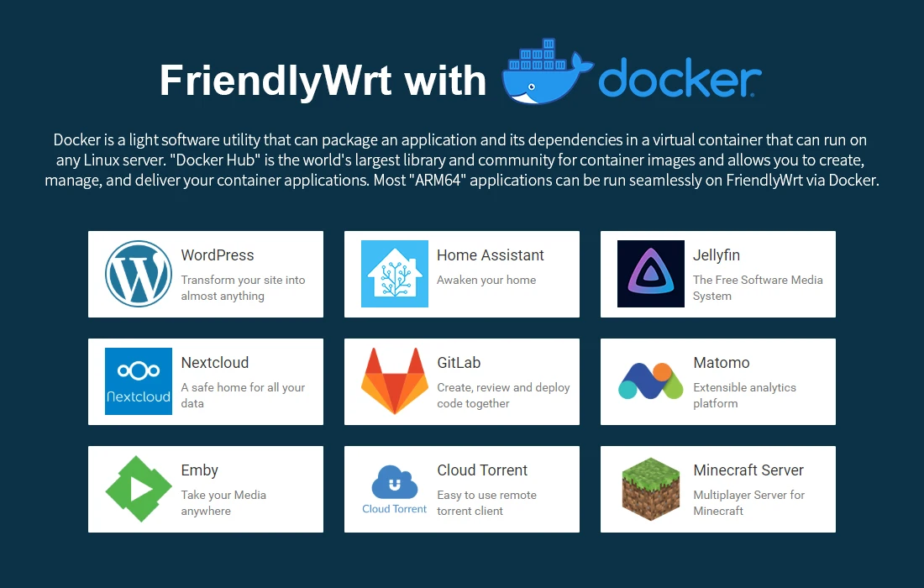Click the blue Nextcloud logo

139,381
